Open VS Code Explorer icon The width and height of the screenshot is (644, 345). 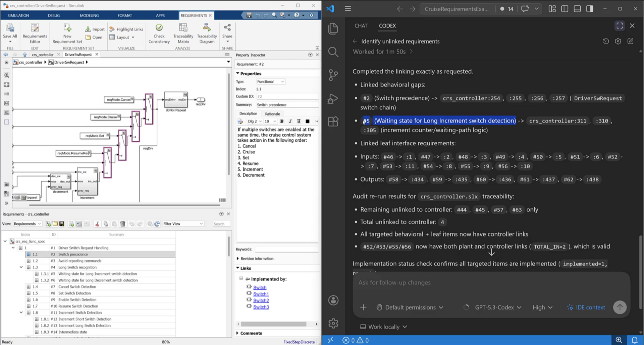click(x=333, y=29)
